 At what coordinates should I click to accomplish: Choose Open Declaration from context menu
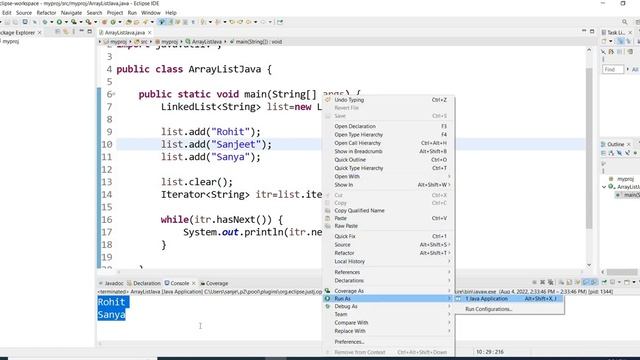coord(355,126)
